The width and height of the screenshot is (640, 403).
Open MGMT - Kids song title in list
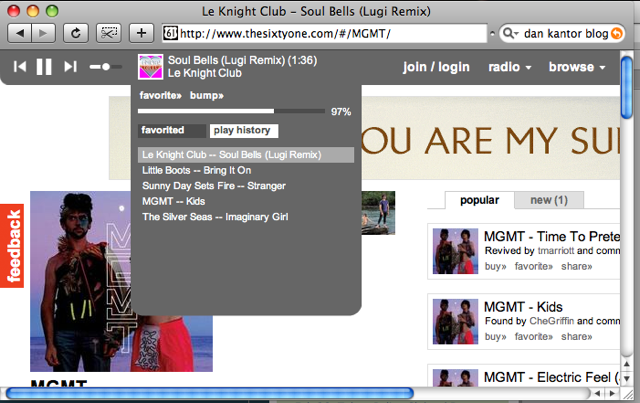(523, 307)
